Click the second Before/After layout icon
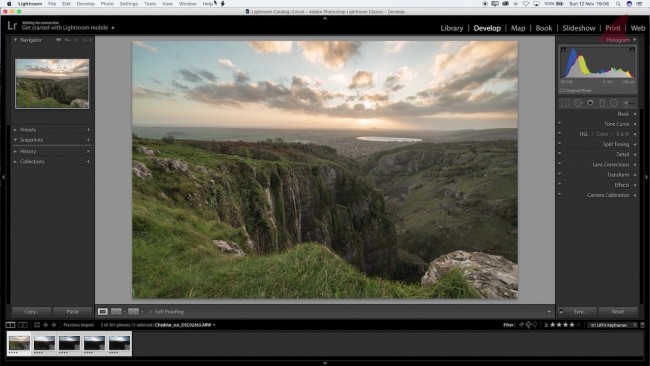 [x=133, y=312]
